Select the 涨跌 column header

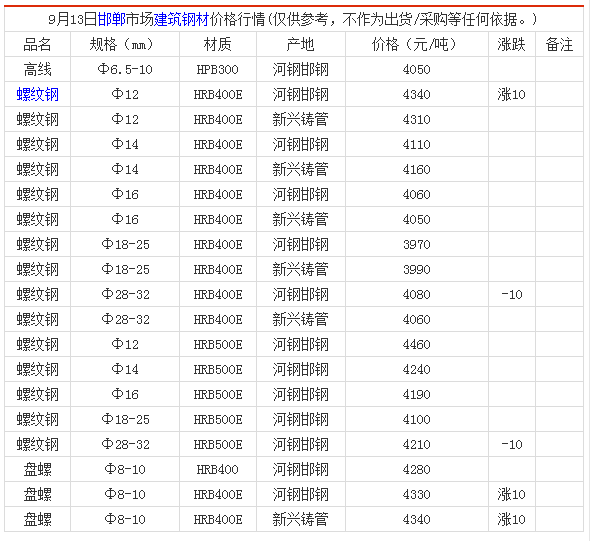pyautogui.click(x=512, y=45)
